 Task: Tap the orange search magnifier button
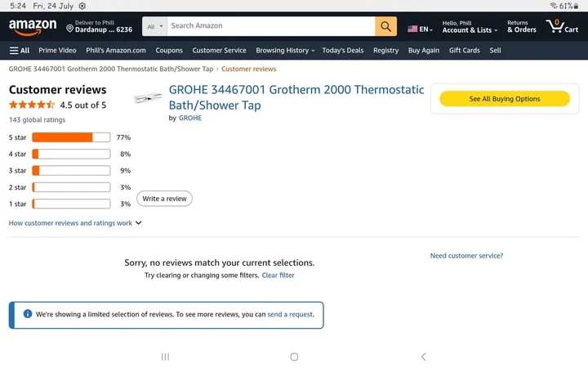(385, 26)
